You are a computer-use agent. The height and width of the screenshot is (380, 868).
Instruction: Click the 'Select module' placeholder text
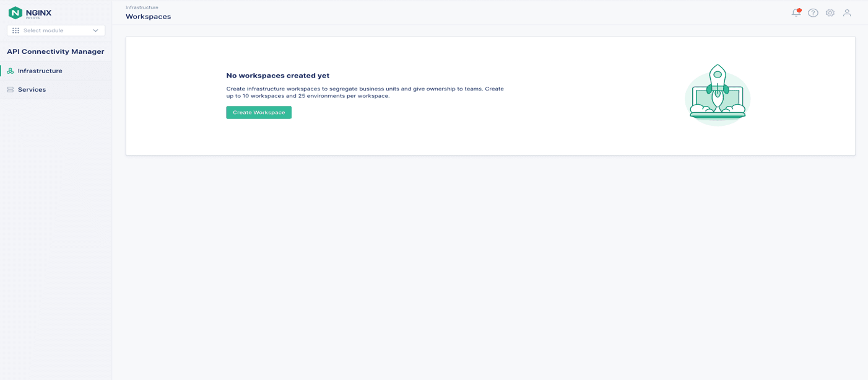[43, 30]
